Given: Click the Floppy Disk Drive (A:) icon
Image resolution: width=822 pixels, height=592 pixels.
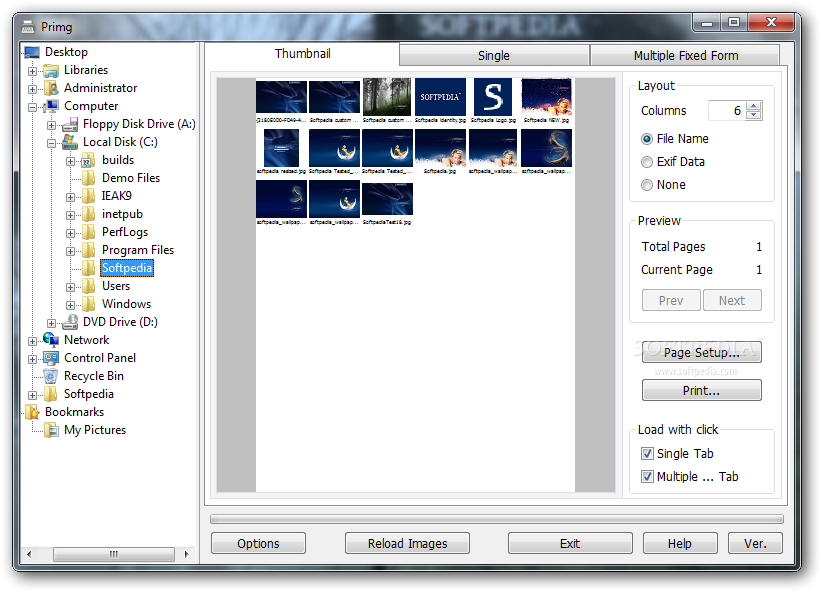Looking at the screenshot, I should (x=70, y=124).
